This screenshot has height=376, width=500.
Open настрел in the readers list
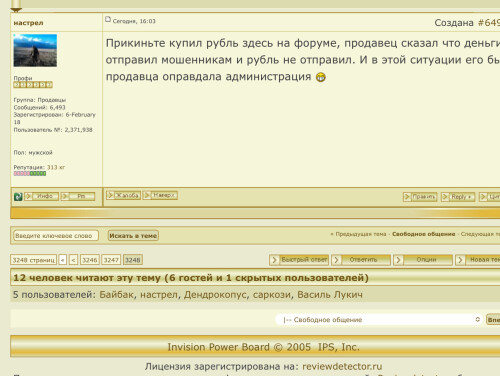[x=160, y=295]
